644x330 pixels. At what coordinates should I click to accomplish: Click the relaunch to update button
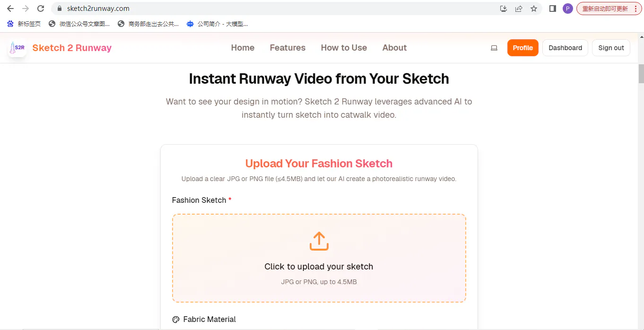[609, 9]
